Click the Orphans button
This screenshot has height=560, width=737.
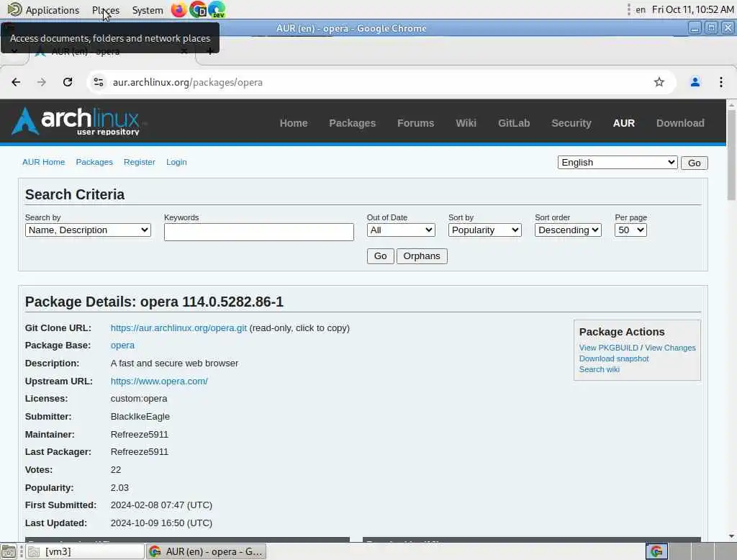tap(422, 256)
